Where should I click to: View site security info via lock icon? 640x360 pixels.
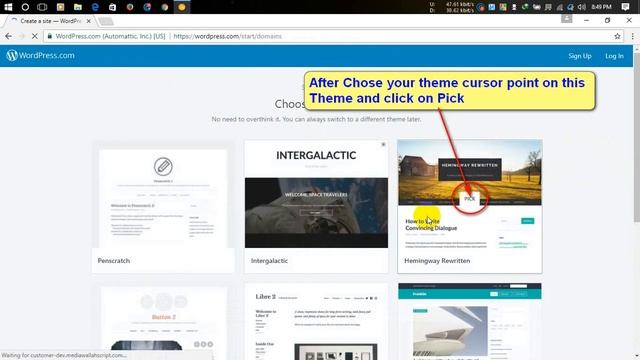coord(50,36)
